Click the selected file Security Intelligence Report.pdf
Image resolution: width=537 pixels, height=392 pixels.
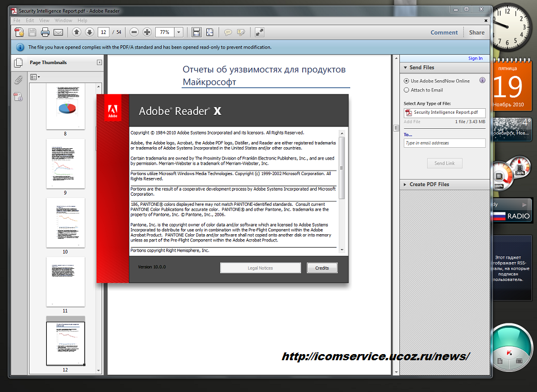(444, 113)
